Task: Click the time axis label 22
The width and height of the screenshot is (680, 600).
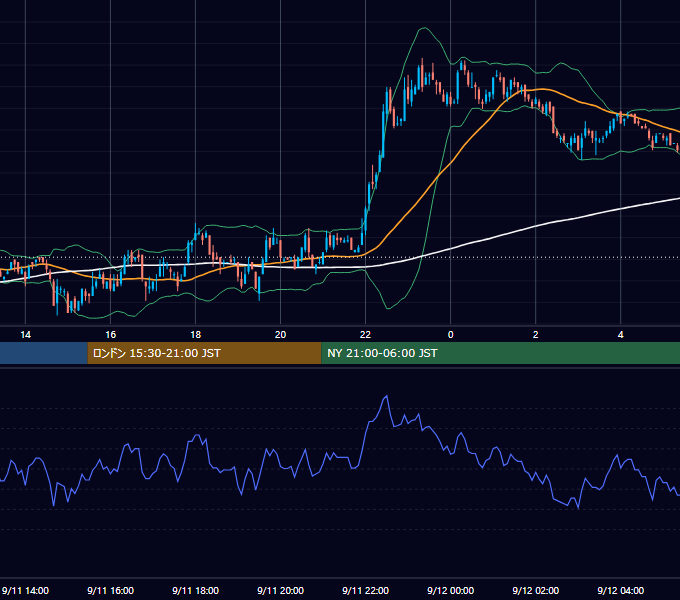Action: pyautogui.click(x=366, y=335)
